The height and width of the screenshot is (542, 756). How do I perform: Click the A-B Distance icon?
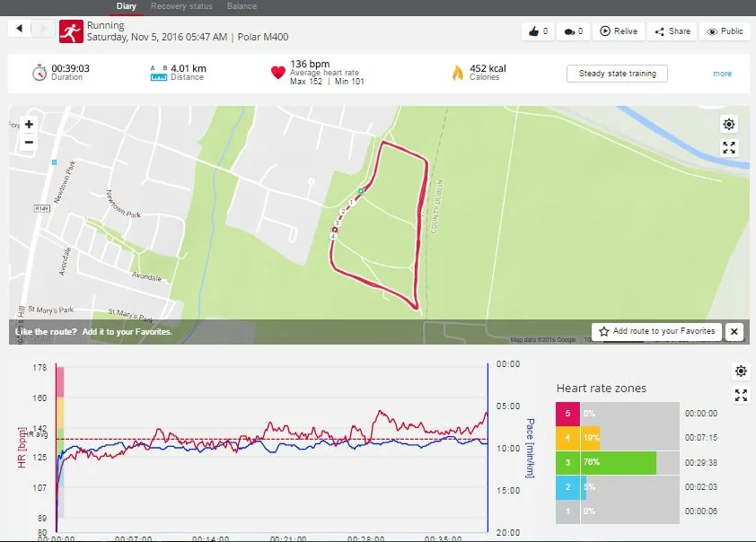click(159, 73)
